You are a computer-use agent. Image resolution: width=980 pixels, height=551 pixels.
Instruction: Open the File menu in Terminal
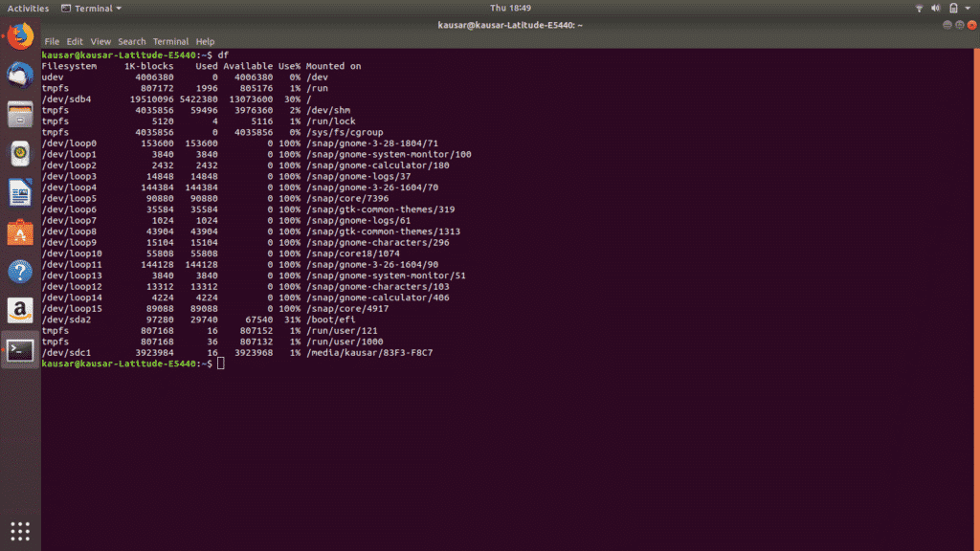click(53, 41)
